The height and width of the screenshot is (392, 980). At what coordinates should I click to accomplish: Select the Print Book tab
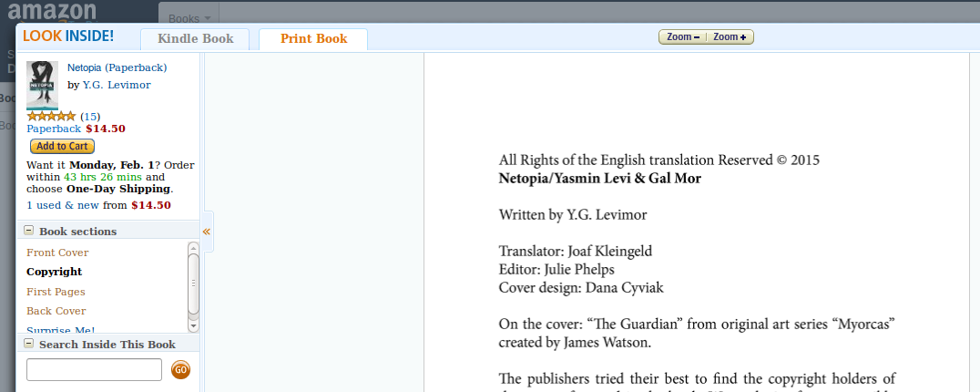pyautogui.click(x=313, y=39)
